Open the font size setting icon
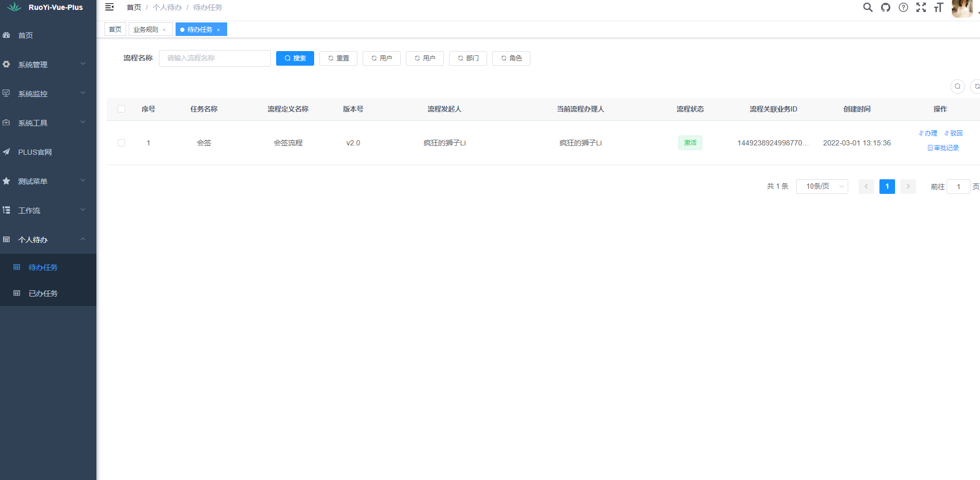 939,7
